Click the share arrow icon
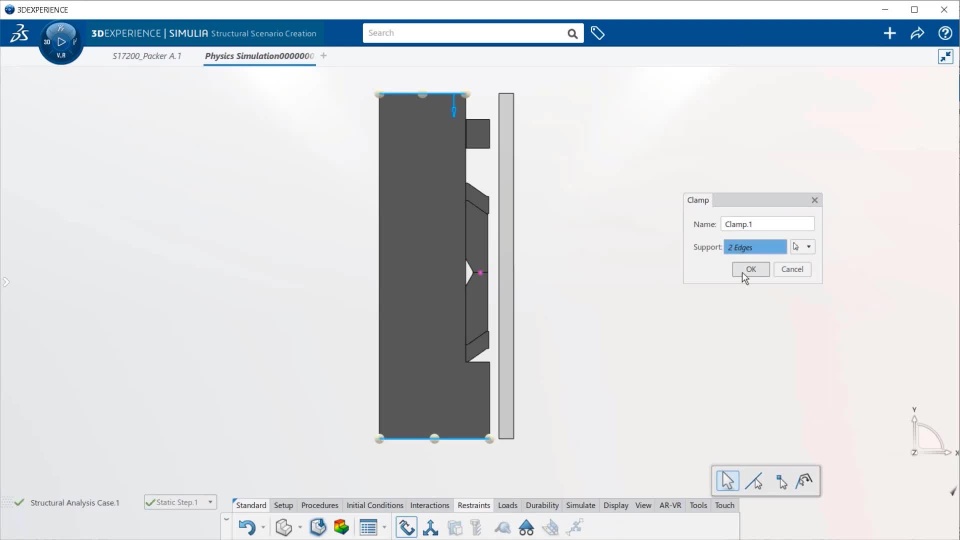 point(917,33)
